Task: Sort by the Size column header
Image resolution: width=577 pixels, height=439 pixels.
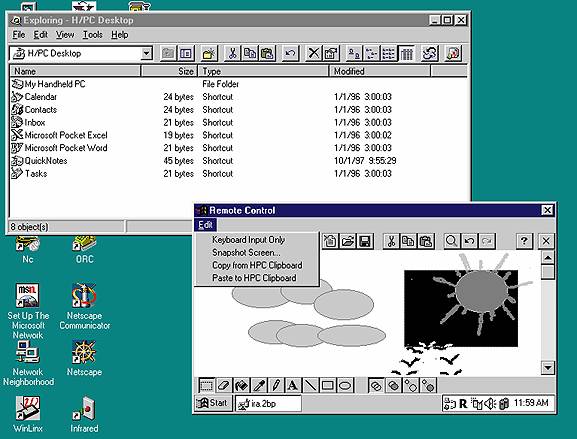Action: [169, 71]
